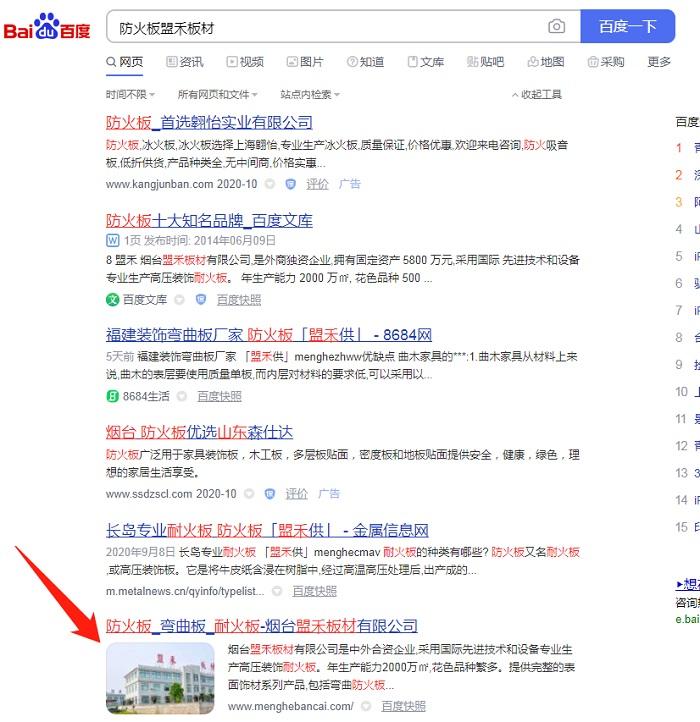Click the round arrow icon after metalnews.cn URL

pyautogui.click(x=277, y=591)
